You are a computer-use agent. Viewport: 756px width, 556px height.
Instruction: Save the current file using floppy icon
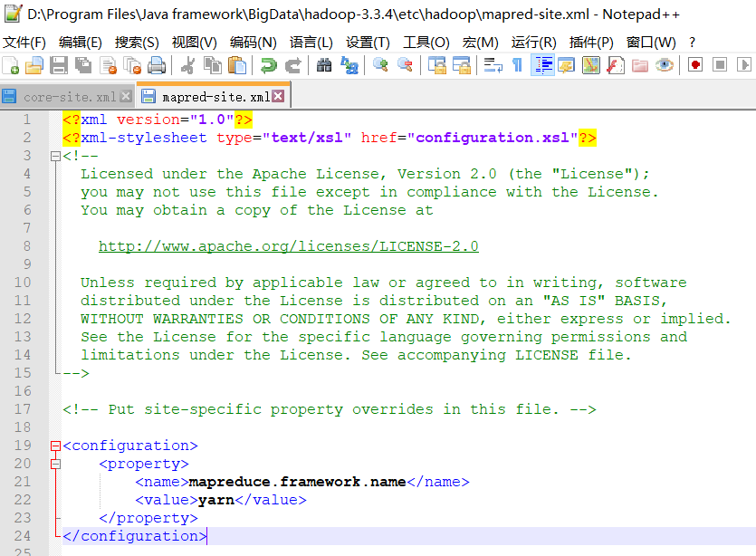click(x=59, y=65)
